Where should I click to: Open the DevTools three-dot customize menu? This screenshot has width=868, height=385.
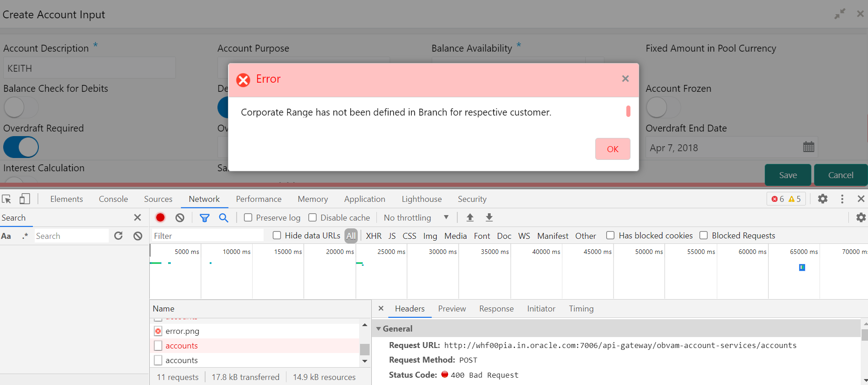tap(842, 199)
